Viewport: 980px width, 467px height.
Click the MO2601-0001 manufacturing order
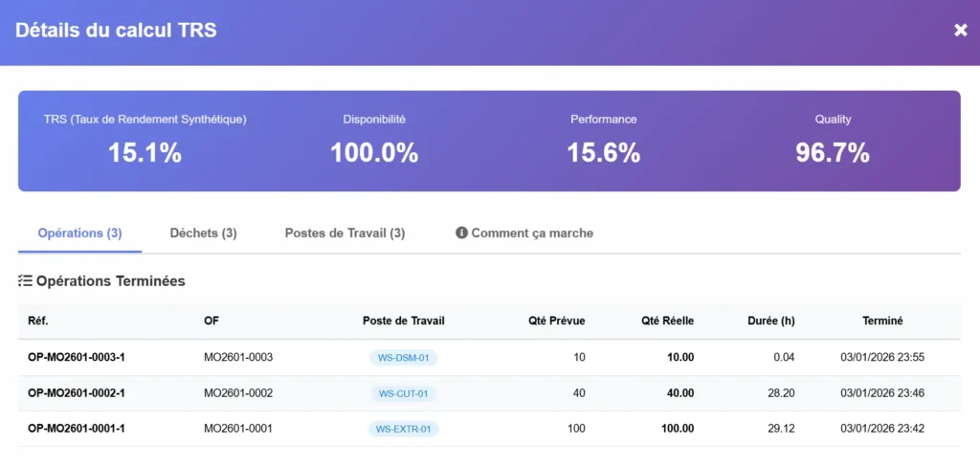[238, 429]
